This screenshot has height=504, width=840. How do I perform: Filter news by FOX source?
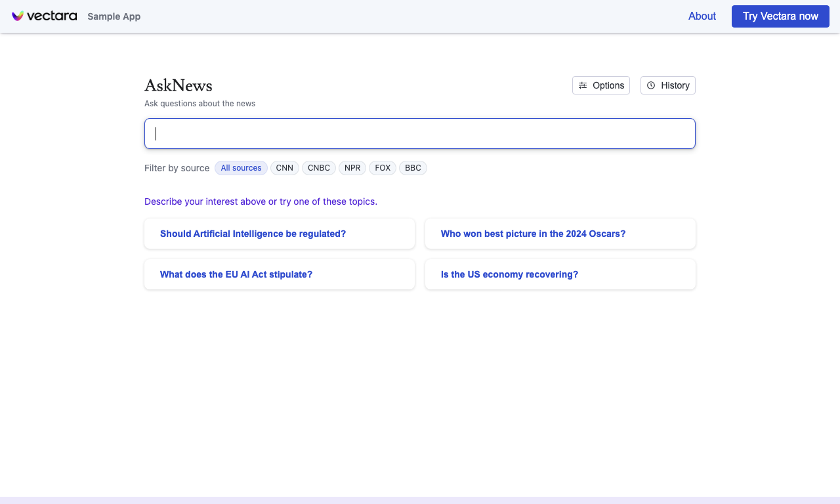[383, 168]
